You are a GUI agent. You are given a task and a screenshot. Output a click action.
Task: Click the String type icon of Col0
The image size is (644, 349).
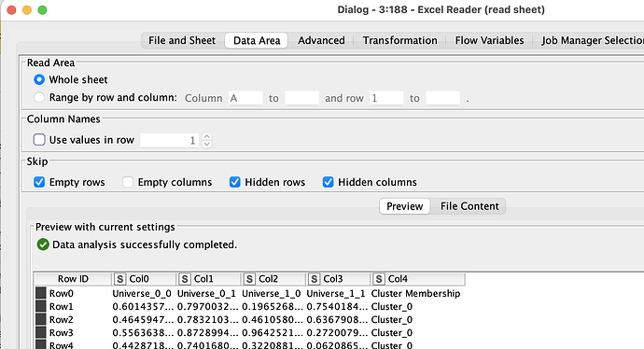tap(119, 279)
